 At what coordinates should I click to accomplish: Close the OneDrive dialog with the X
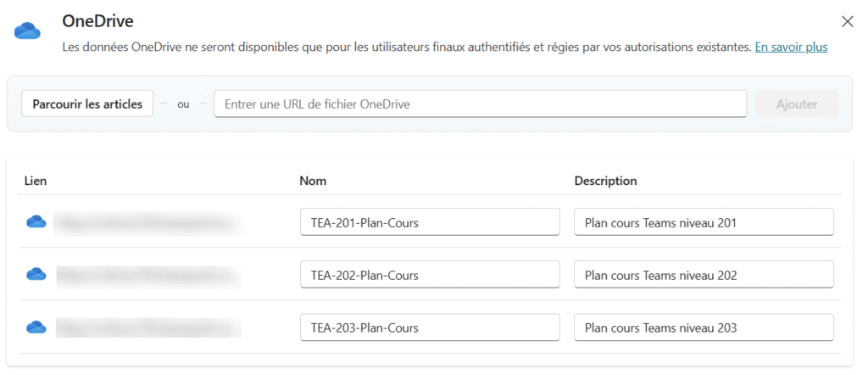[847, 22]
